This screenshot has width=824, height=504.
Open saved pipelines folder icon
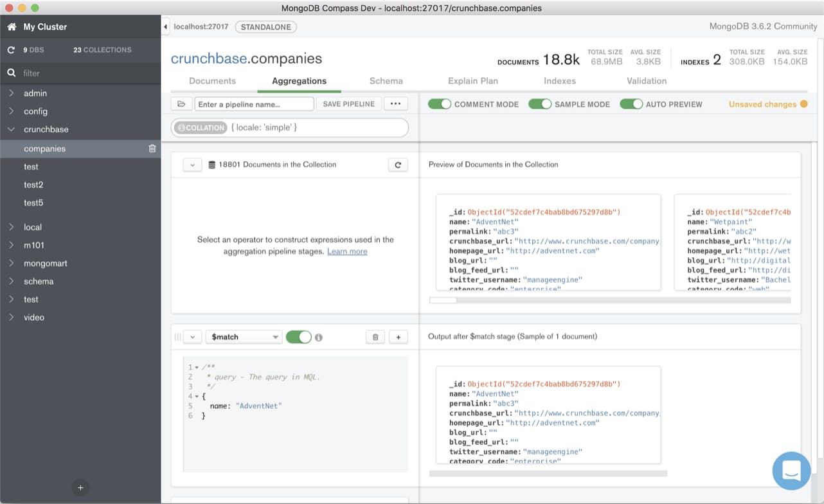[181, 104]
